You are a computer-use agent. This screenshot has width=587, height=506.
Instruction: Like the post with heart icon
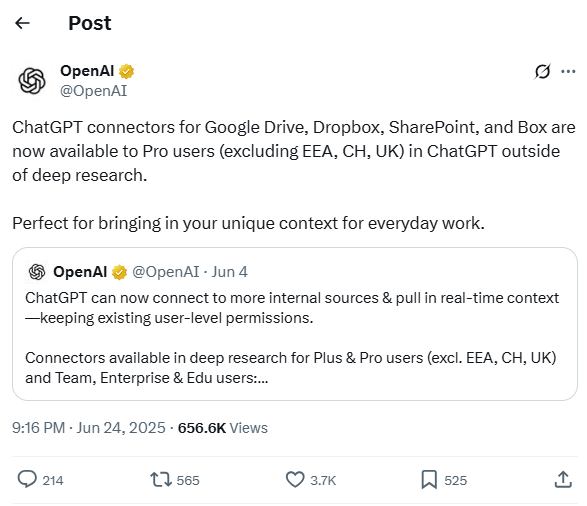(x=295, y=479)
